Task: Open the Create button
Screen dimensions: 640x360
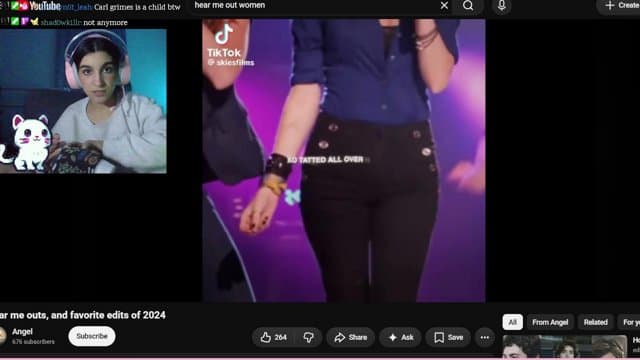Action: (620, 5)
